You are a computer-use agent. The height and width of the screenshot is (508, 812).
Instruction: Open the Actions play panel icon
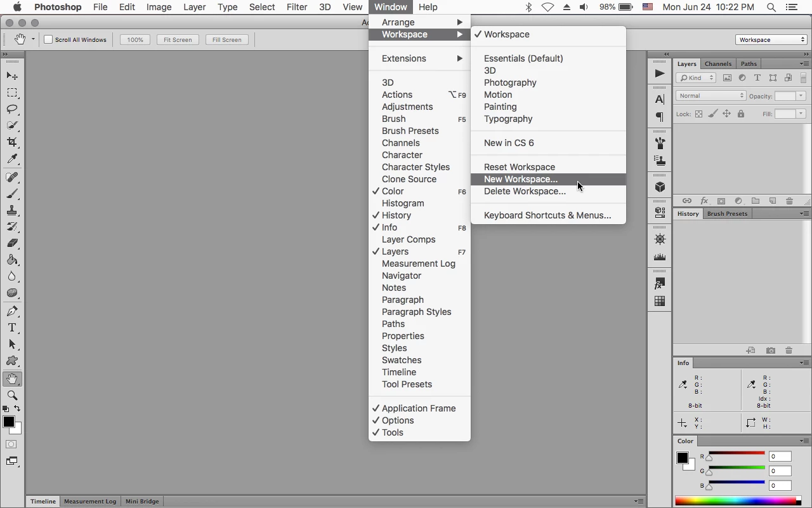coord(660,74)
